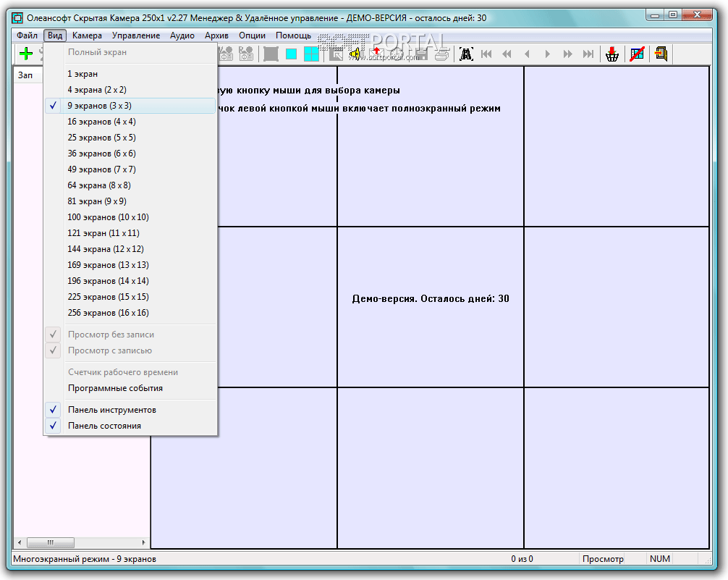Choose 169 экранов (13 x 13) layout
Screen dimensions: 728x580
coord(130,265)
